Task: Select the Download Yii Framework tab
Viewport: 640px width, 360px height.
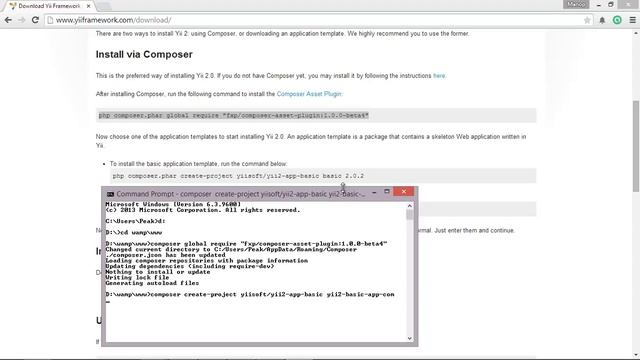Action: pos(49,6)
